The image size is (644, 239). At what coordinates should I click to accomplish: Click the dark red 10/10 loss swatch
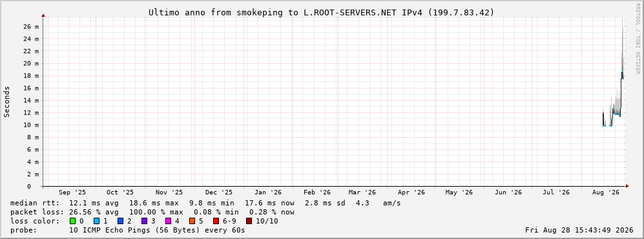[x=249, y=221]
